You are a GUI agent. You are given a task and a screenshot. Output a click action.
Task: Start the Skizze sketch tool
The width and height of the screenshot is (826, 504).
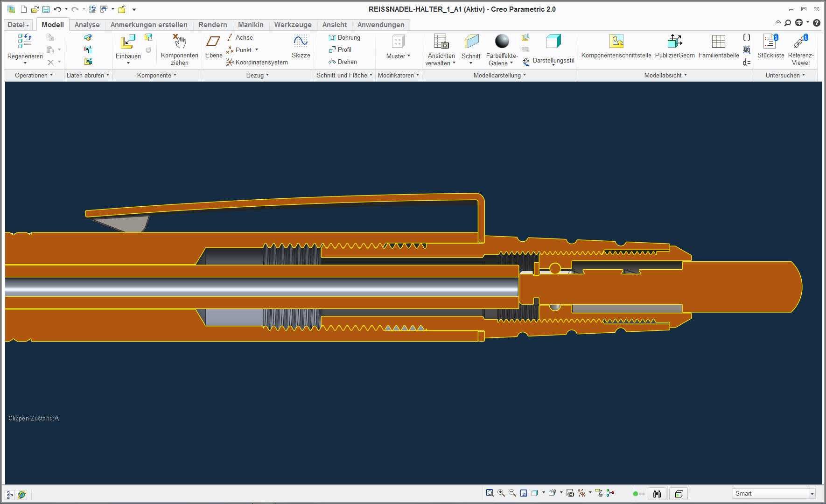[301, 42]
